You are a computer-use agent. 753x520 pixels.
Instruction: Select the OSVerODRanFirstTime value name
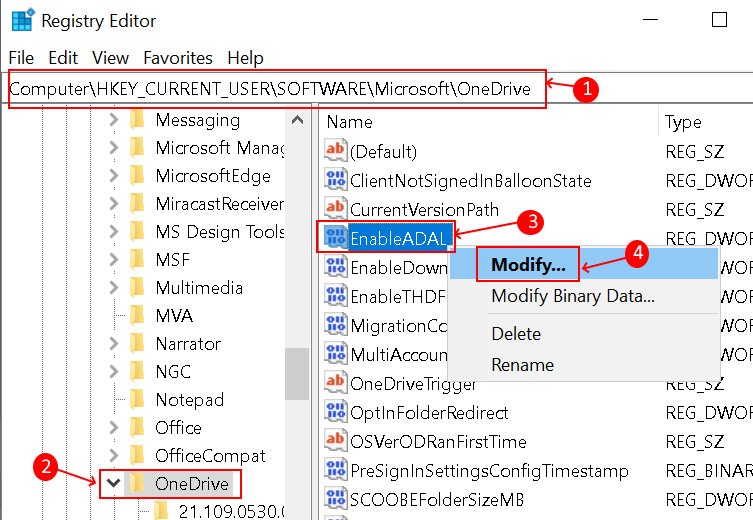438,441
